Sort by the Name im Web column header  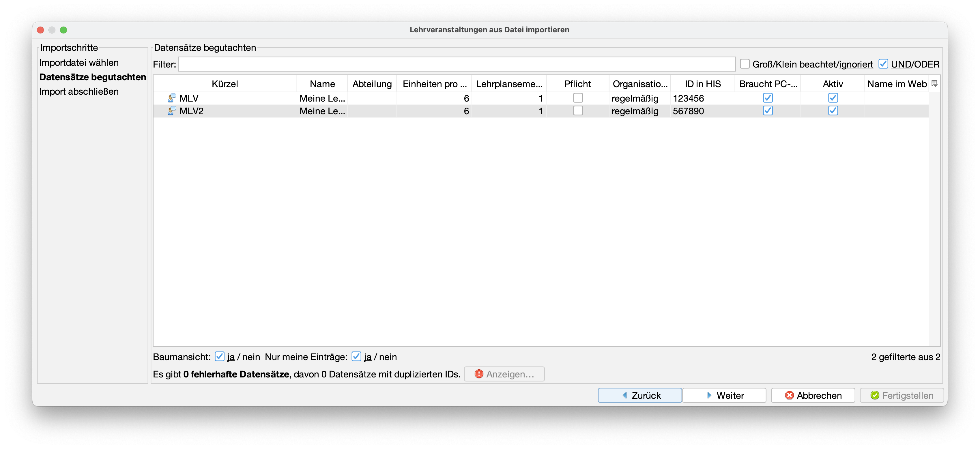tap(897, 84)
